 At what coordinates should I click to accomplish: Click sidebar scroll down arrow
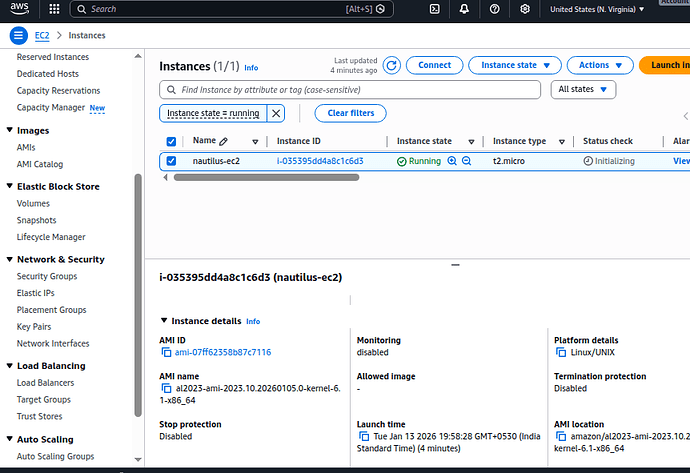point(138,459)
